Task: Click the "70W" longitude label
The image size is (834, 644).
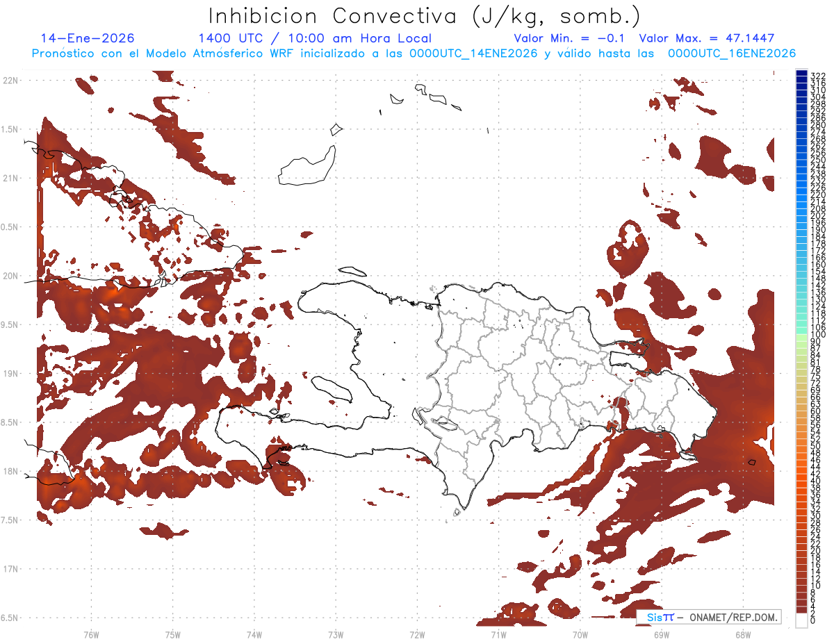Action: (x=580, y=634)
